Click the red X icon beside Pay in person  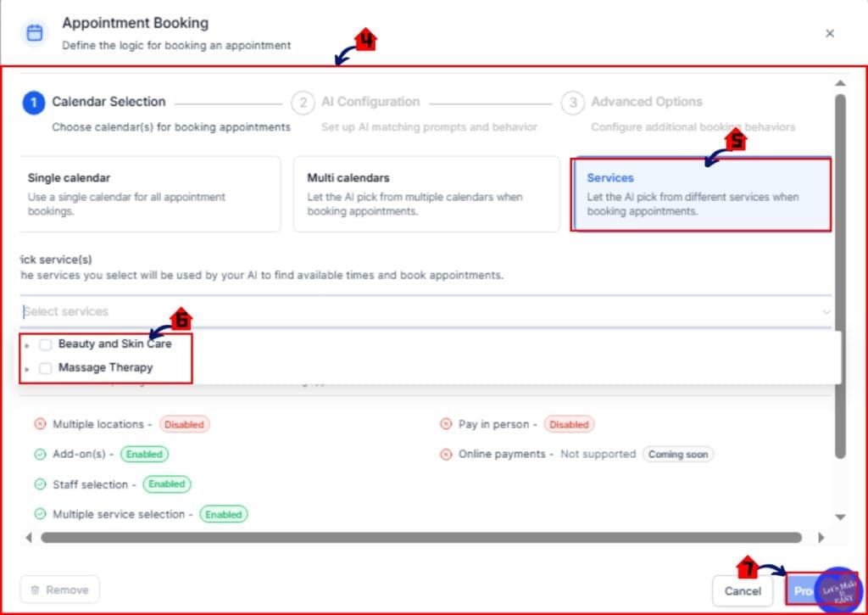pos(446,424)
